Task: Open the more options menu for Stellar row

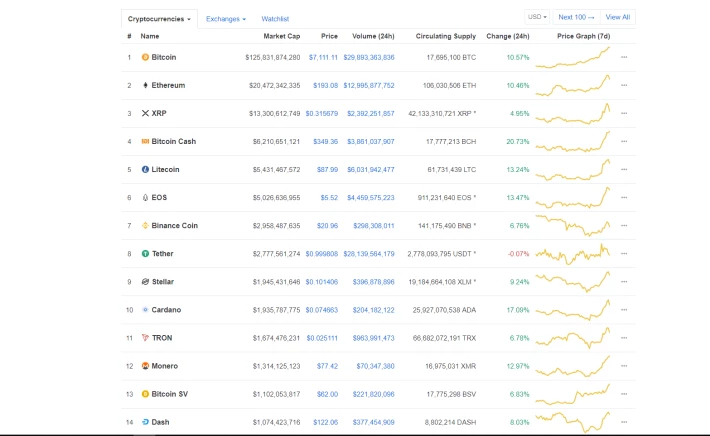Action: click(624, 282)
